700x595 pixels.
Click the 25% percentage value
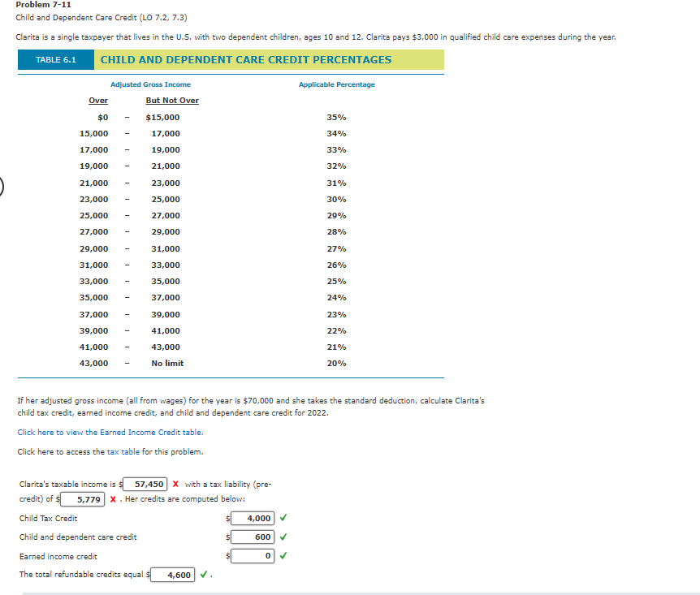point(337,281)
